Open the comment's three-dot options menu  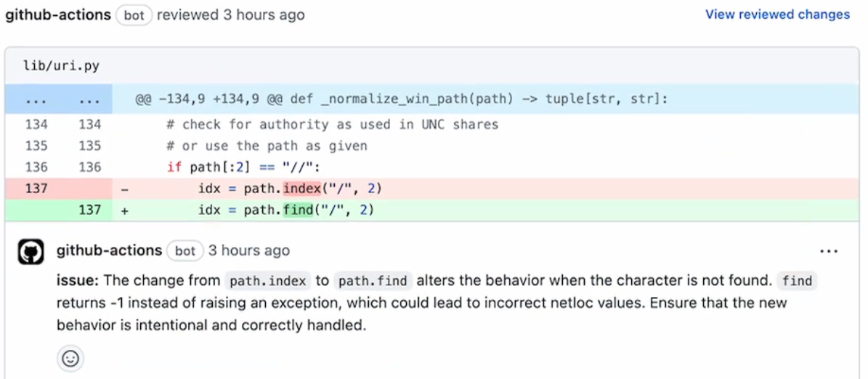[829, 252]
